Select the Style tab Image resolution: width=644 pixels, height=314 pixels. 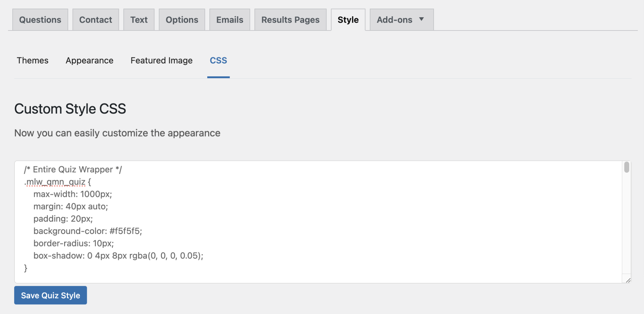pos(348,19)
